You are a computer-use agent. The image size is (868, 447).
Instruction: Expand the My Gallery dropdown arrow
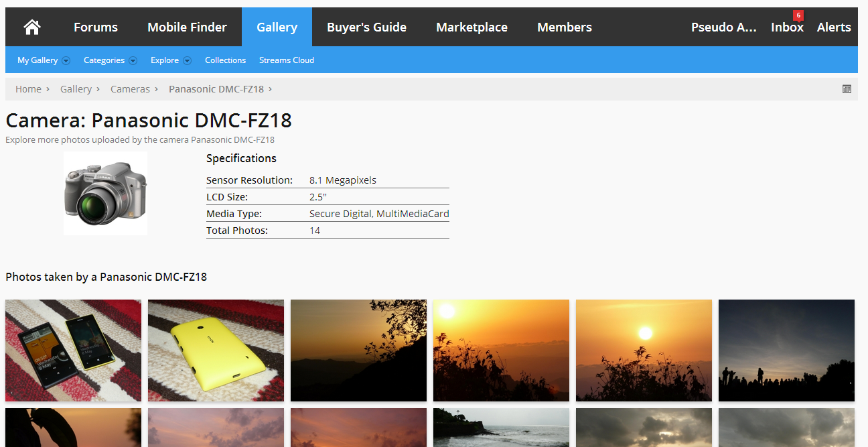pos(66,60)
